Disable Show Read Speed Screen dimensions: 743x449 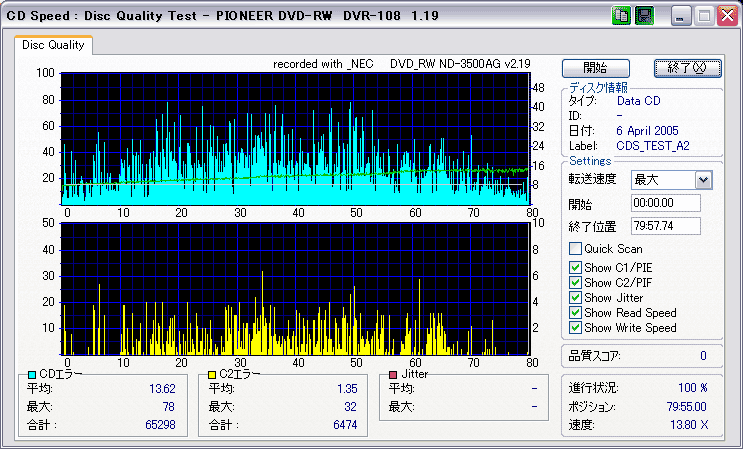(x=575, y=313)
